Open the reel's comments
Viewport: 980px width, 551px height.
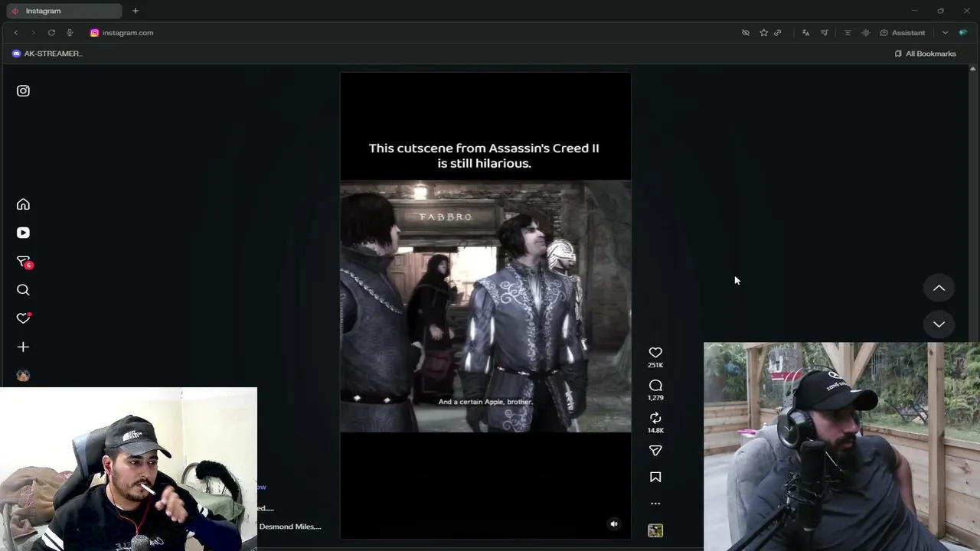tap(655, 386)
